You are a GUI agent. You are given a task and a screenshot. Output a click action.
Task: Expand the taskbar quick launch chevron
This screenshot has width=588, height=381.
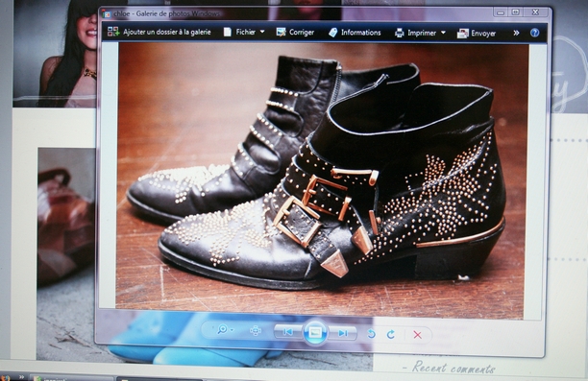22,377
